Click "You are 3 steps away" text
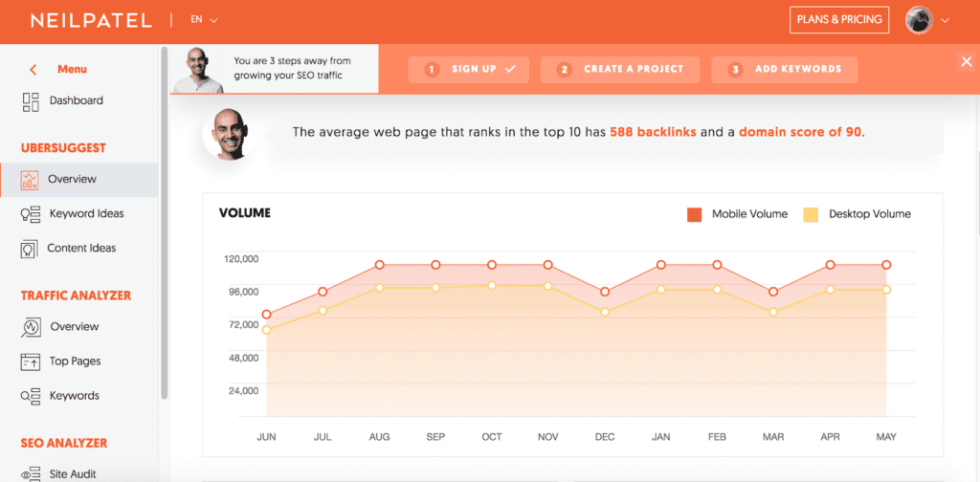Viewport: 980px width, 482px height. [x=292, y=69]
